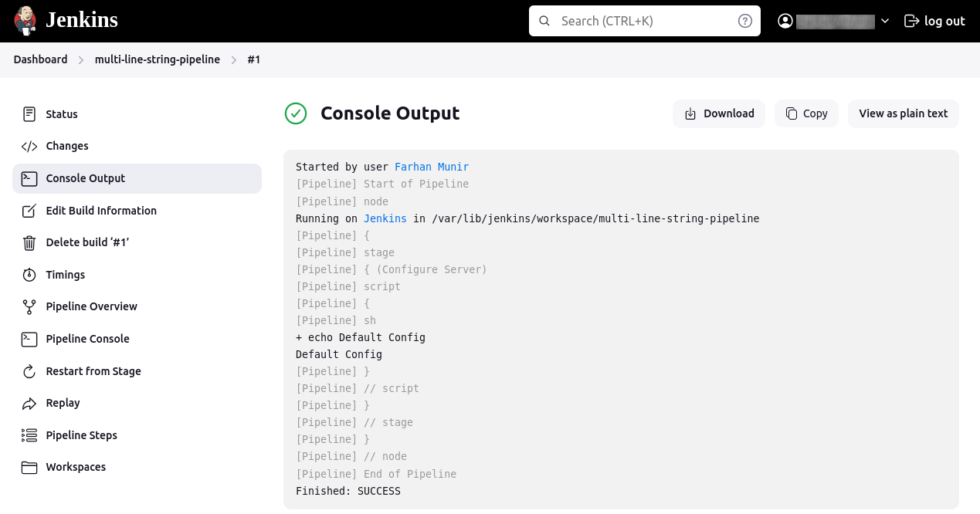
Task: Click the Replay share arrow icon
Action: coord(29,403)
